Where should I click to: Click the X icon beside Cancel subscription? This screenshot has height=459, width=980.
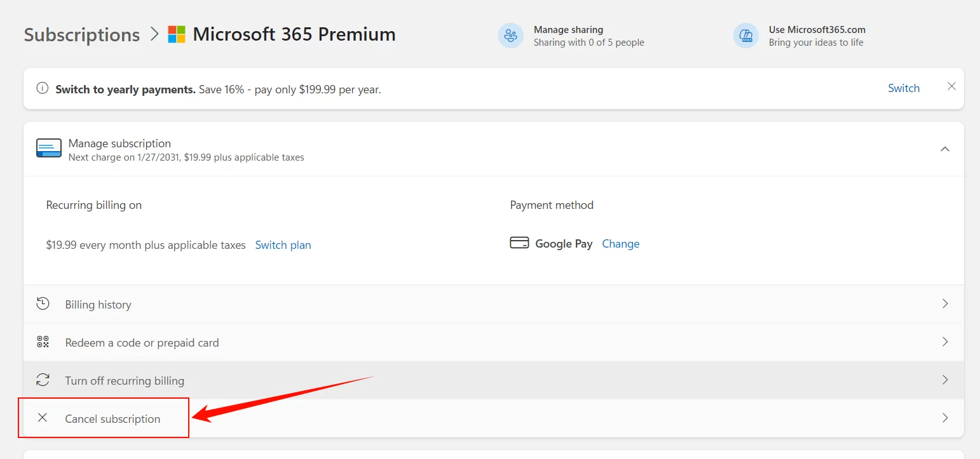point(43,418)
